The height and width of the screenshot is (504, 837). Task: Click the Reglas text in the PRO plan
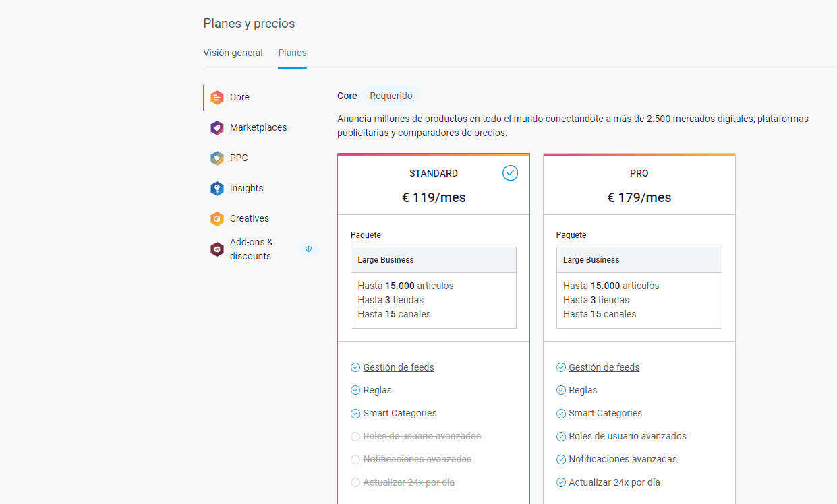pos(583,390)
